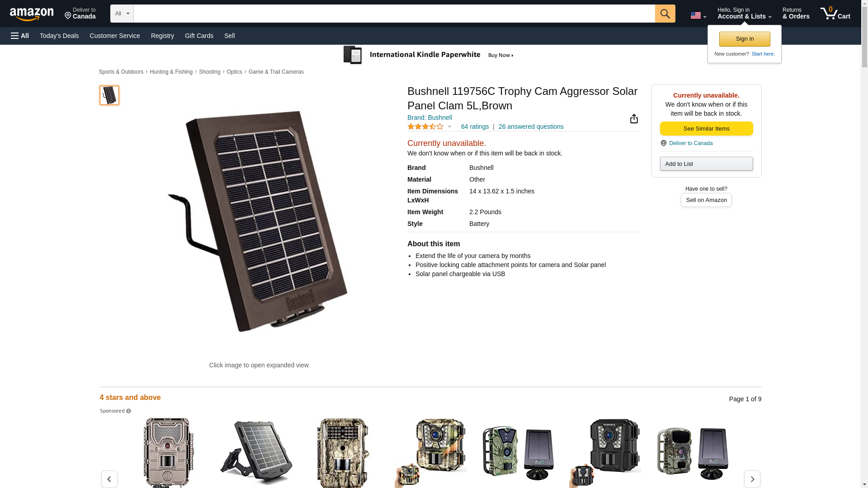This screenshot has width=868, height=488.
Task: Open the 26 answered questions link
Action: [531, 127]
